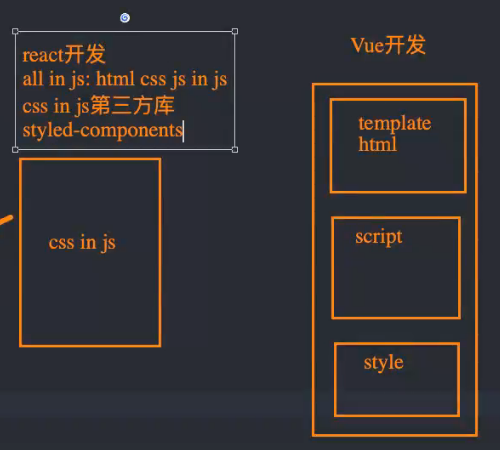Click the bottom-right resize handle of the text box
The image size is (500, 450).
click(235, 150)
